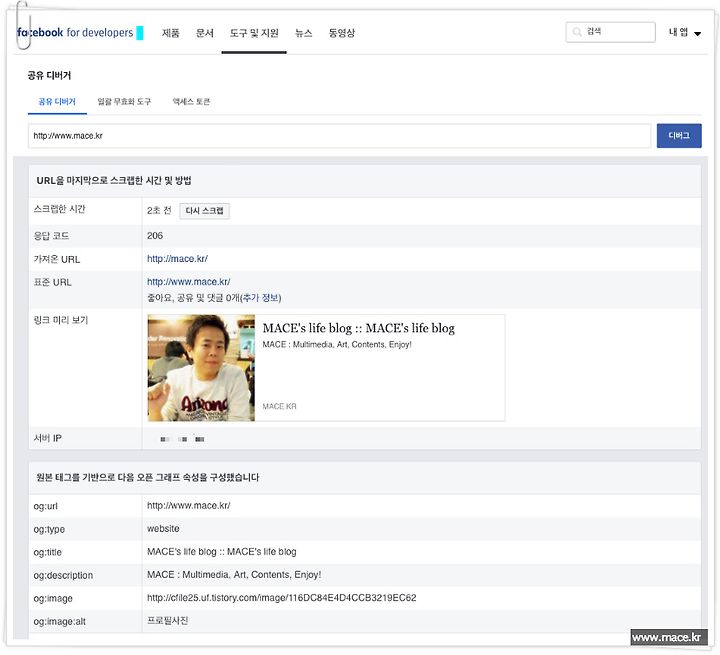Open the 동영상 menu item

pos(342,33)
